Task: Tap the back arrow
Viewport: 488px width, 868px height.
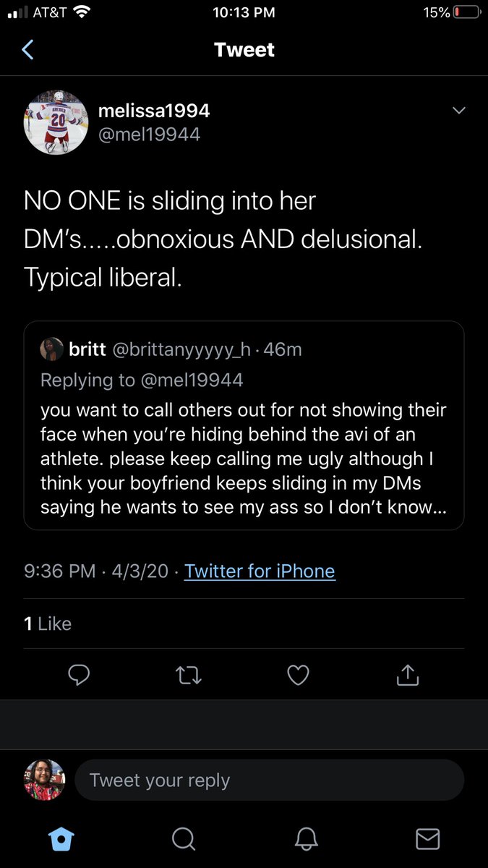Action: pos(28,50)
